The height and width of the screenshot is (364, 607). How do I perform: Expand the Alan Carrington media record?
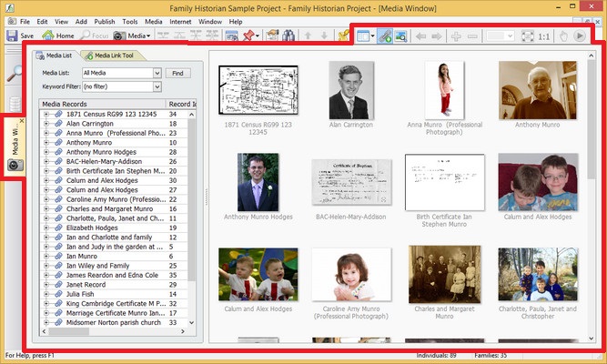click(x=46, y=124)
